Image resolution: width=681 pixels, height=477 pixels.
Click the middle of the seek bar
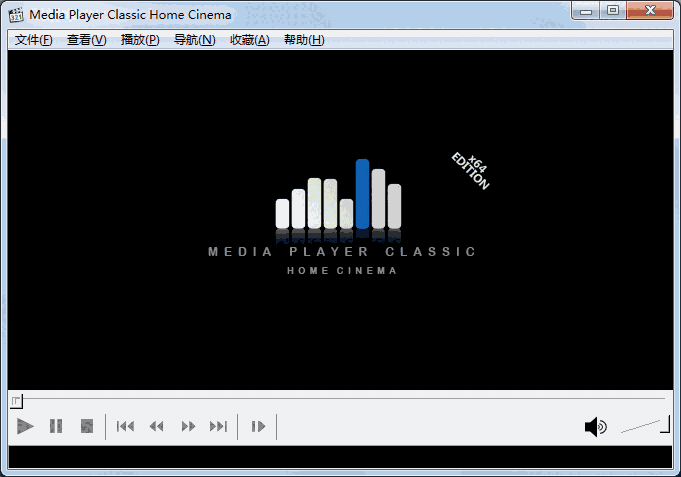(340, 398)
